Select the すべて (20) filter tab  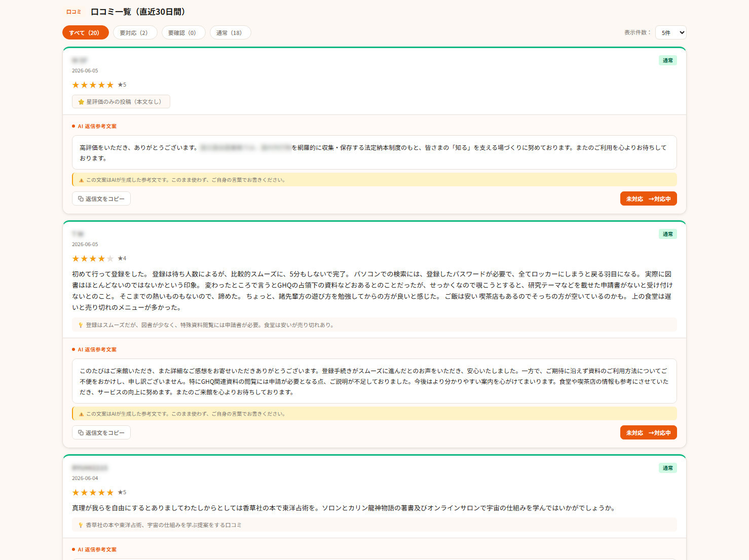click(x=85, y=32)
